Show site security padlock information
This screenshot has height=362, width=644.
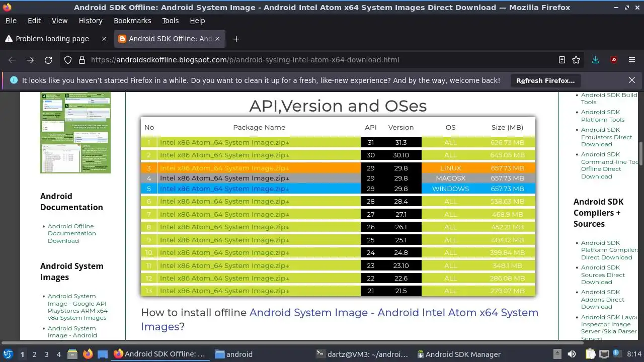click(x=82, y=60)
